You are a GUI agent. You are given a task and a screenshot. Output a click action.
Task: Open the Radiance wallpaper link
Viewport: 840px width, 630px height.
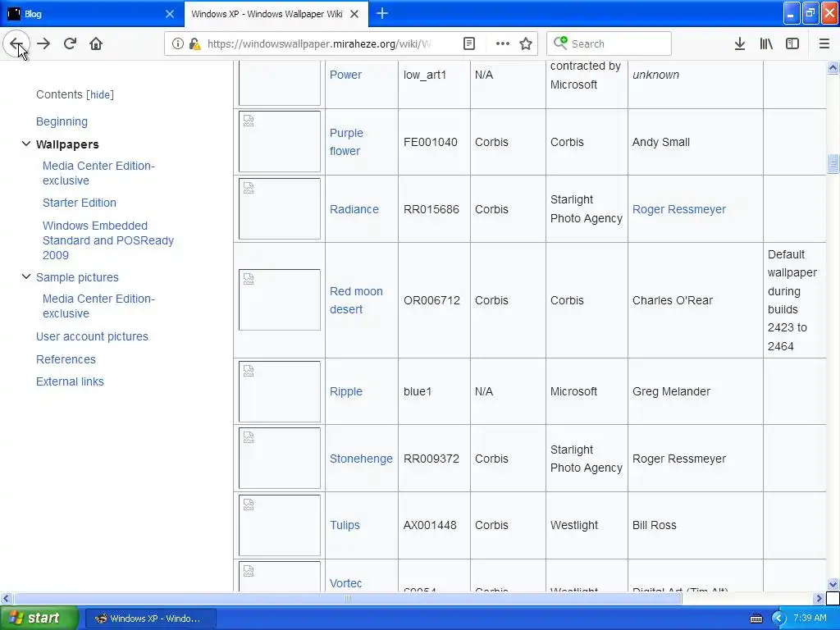coord(354,209)
